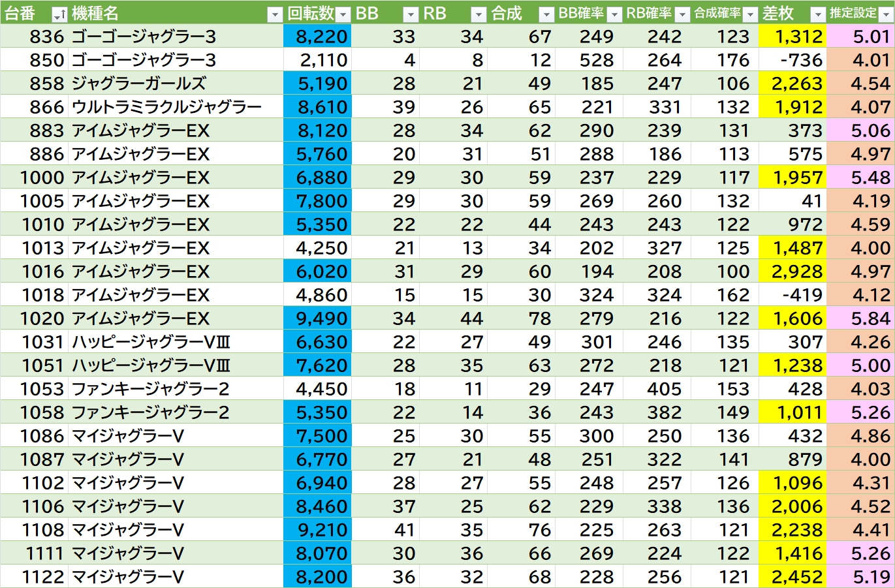895x588 pixels.
Task: Click model name in row 1031
Action: pos(176,342)
